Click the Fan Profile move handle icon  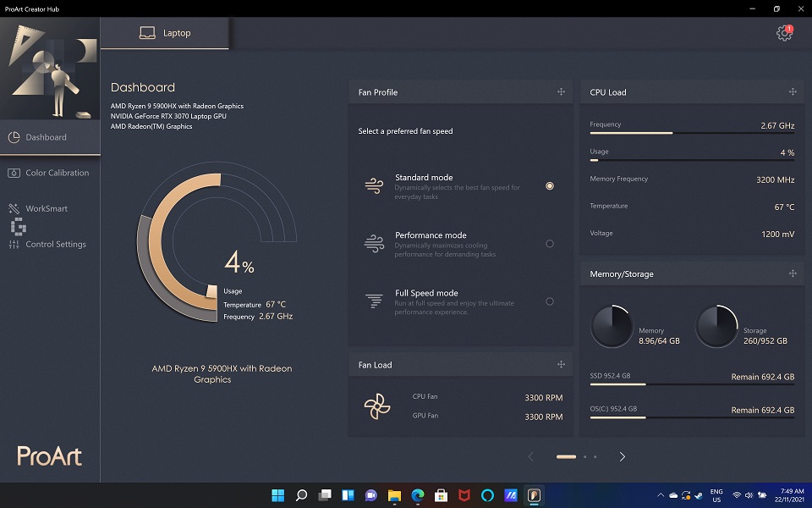point(561,91)
